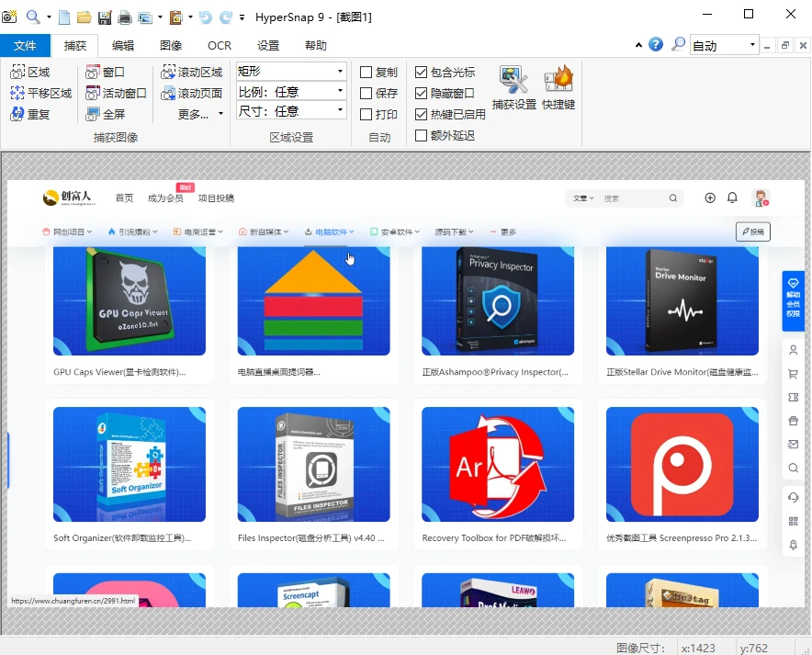Viewport: 812px width, 655px height.
Task: Open the 尺寸: 任意 size dropdown
Action: coord(338,111)
